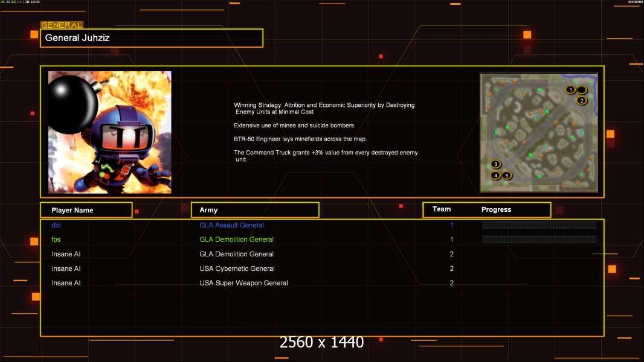This screenshot has width=644, height=362.
Task: Click the Team column header
Action: [x=442, y=209]
